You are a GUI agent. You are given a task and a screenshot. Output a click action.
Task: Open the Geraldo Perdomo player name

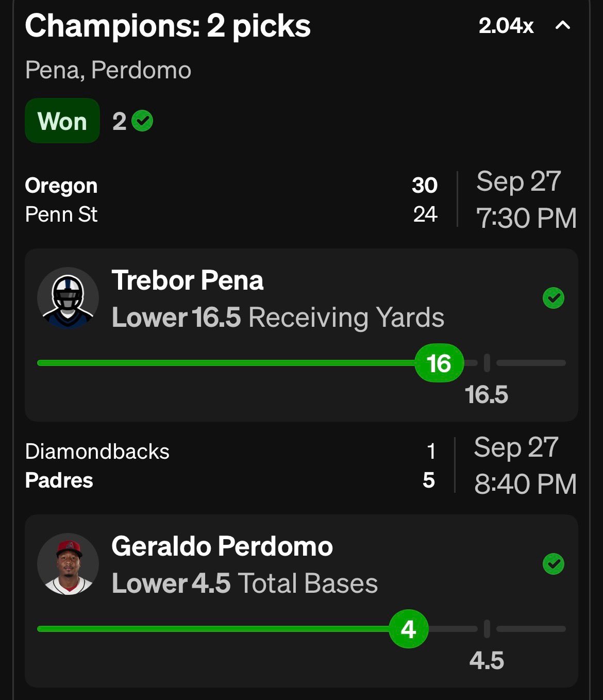point(222,546)
